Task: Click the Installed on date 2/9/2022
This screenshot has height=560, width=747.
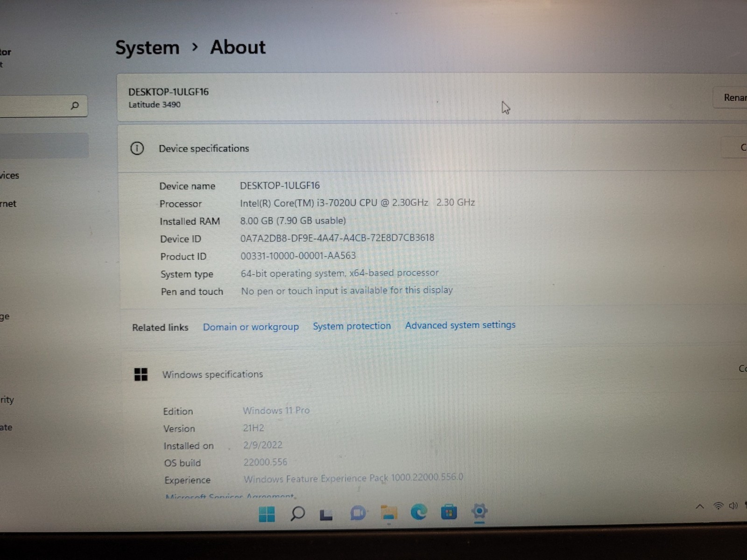Action: coord(262,445)
